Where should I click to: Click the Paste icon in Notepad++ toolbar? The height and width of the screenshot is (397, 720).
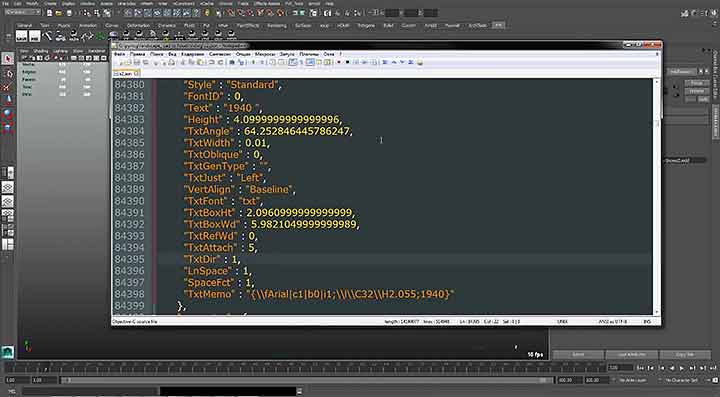[x=201, y=62]
